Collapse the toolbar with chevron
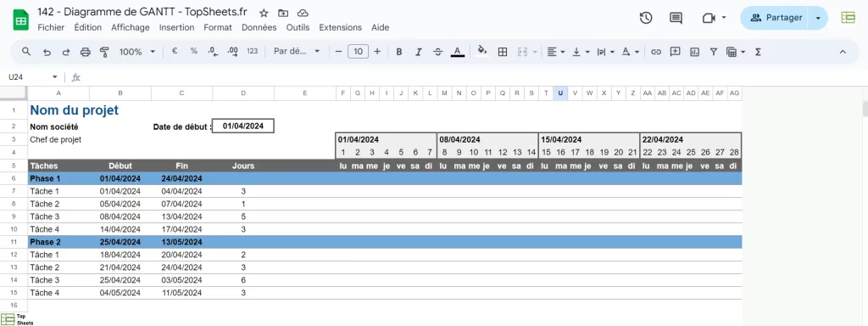 tap(843, 52)
